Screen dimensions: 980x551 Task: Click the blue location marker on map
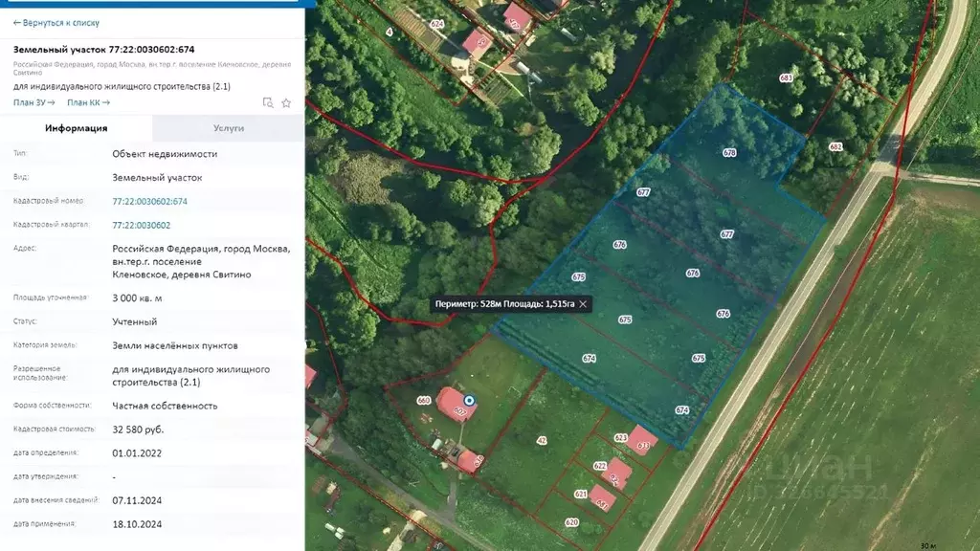pos(469,400)
